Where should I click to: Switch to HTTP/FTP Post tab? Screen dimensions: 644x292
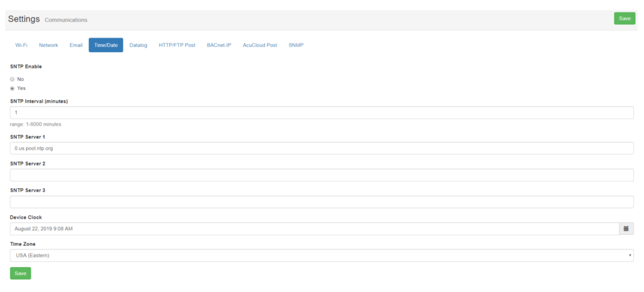[177, 45]
